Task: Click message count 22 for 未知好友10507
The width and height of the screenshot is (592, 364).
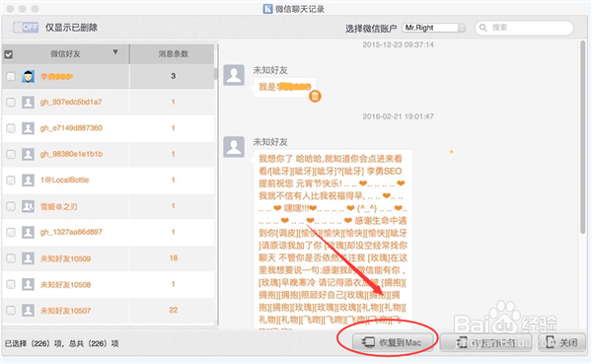Action: [174, 310]
